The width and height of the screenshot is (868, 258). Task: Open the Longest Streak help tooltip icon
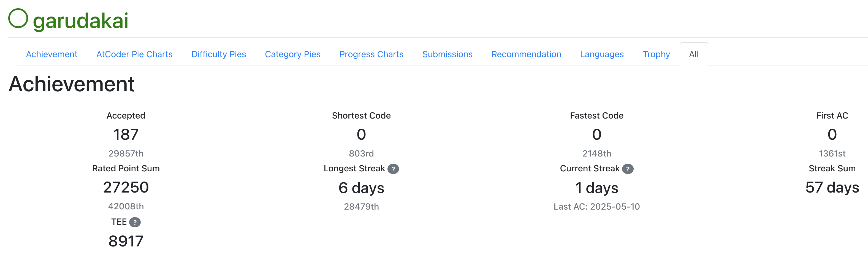pyautogui.click(x=394, y=169)
